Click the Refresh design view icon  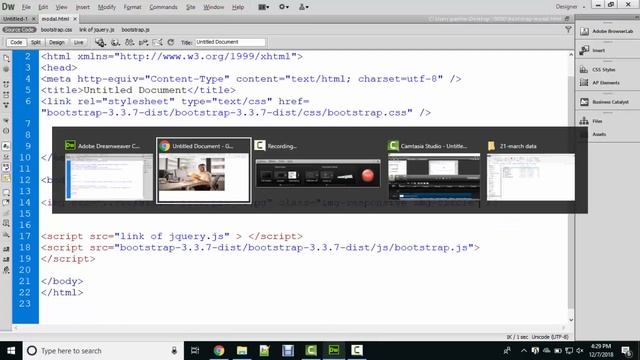(171, 42)
